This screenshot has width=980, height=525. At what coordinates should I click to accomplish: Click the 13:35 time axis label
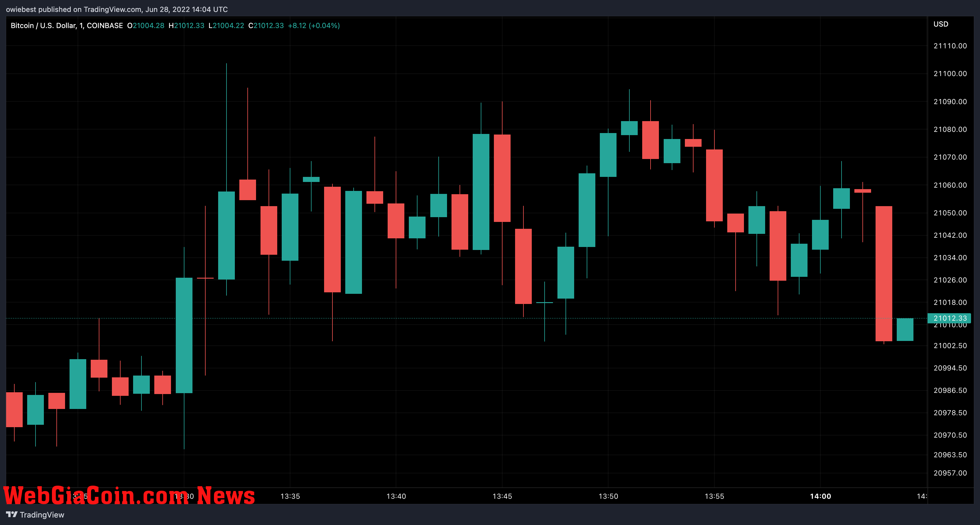point(290,496)
